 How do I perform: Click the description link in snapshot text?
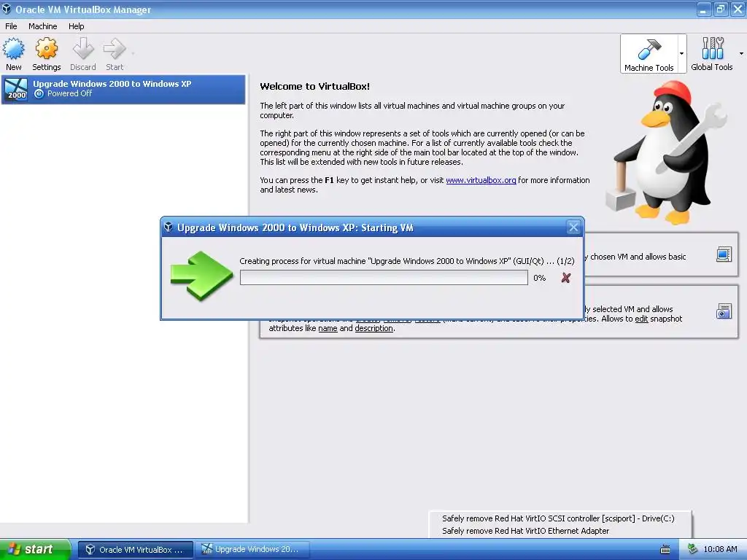373,328
